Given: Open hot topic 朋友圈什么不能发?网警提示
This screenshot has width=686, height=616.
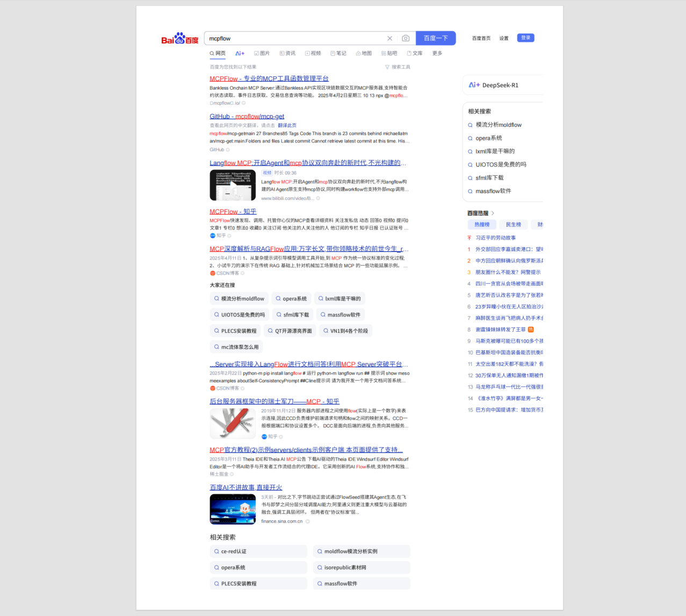Looking at the screenshot, I should (x=508, y=272).
